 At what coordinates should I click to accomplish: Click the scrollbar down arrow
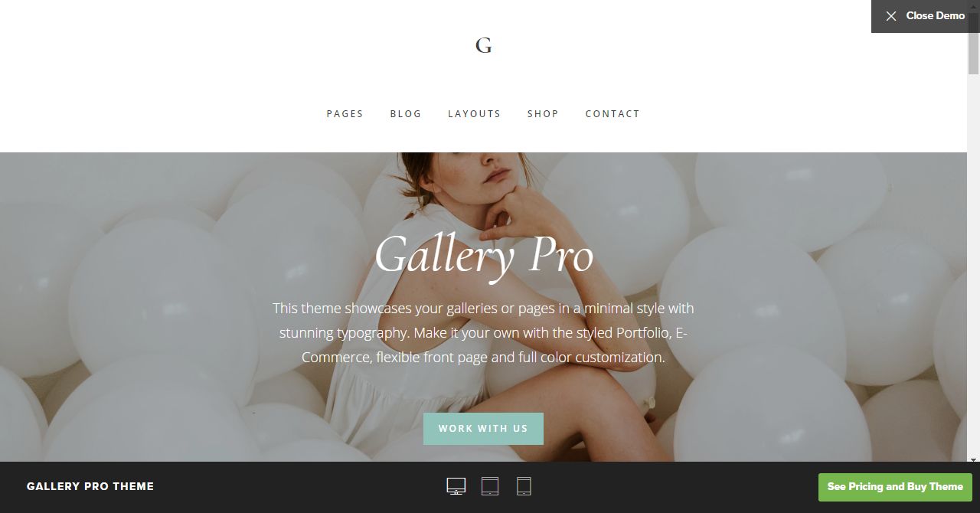[973, 459]
